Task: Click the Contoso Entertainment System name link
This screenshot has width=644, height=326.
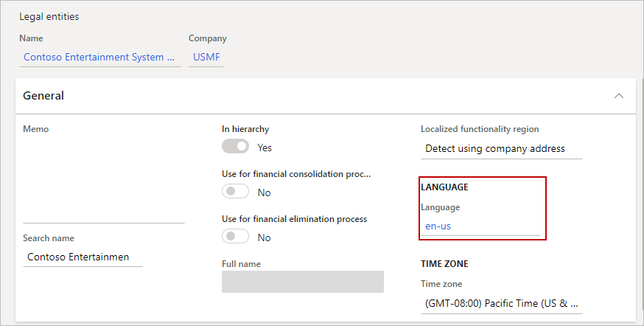Action: point(99,57)
